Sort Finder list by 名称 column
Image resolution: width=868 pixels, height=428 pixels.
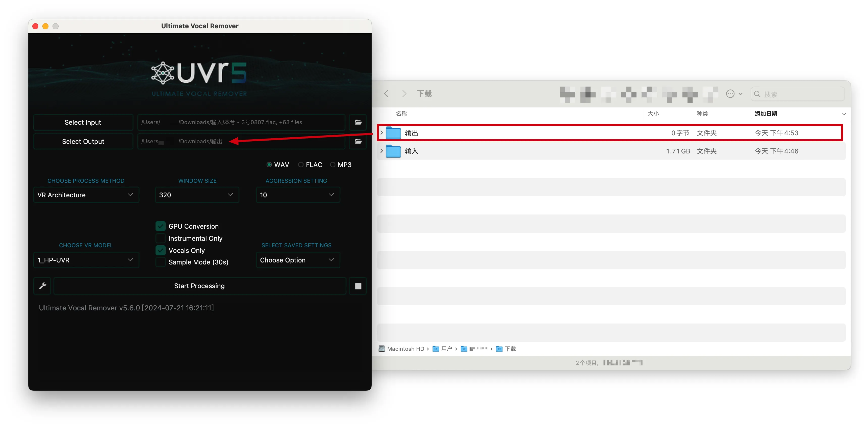(x=401, y=114)
